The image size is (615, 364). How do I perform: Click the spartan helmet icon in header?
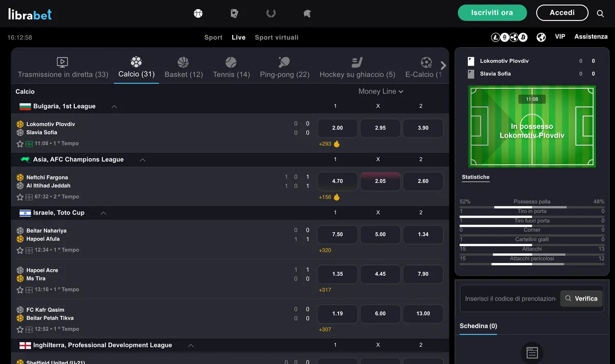click(307, 13)
